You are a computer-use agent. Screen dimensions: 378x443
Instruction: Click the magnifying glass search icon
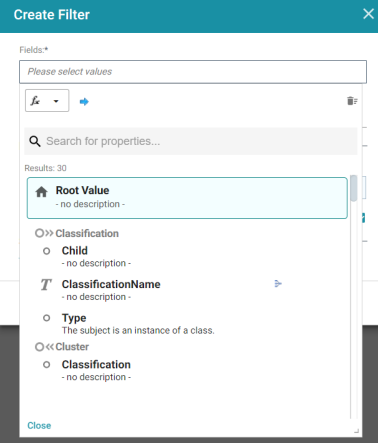[35, 141]
